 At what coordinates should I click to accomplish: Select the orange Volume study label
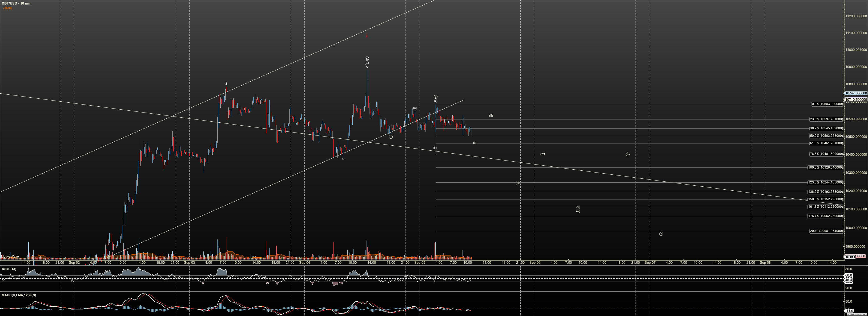click(7, 8)
